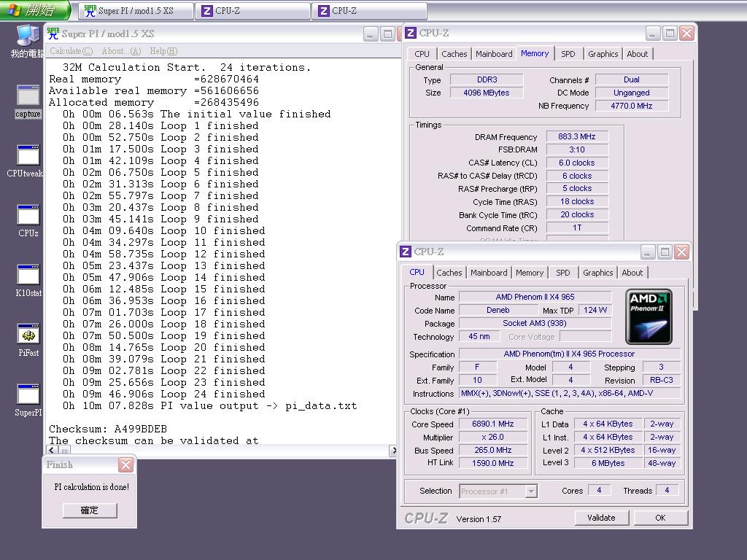Minimize the upper CPU-Z window

coord(653,34)
